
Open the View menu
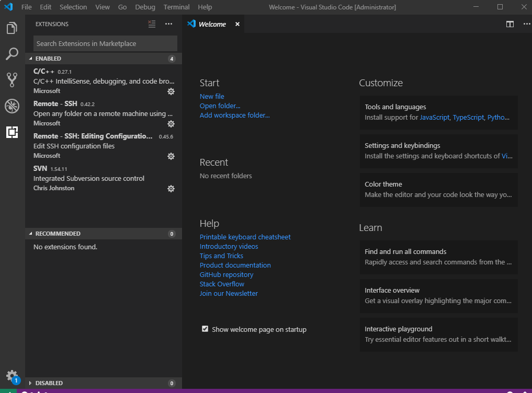pyautogui.click(x=103, y=7)
